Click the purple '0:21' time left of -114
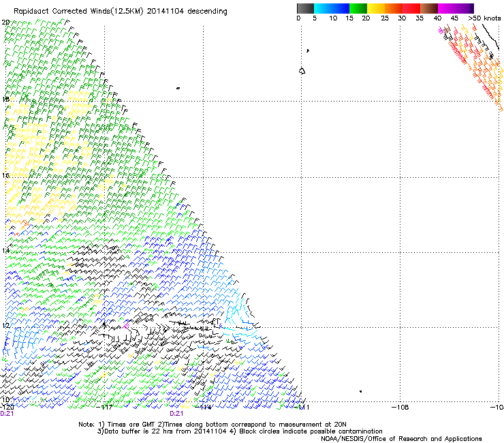Image resolution: width=504 pixels, height=443 pixels. (176, 414)
